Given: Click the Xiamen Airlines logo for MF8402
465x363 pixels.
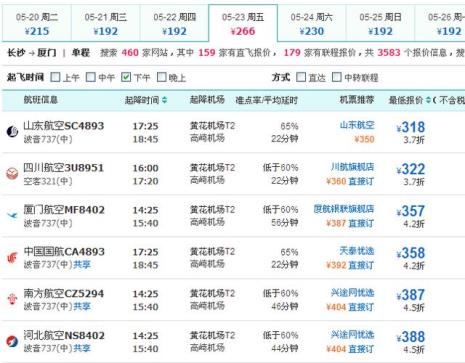Looking at the screenshot, I should click(x=12, y=216).
